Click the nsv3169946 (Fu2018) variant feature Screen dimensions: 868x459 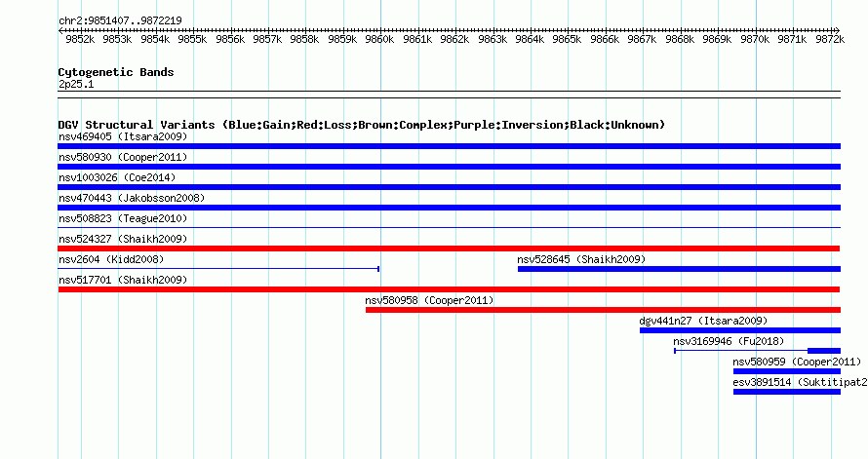pyautogui.click(x=757, y=351)
